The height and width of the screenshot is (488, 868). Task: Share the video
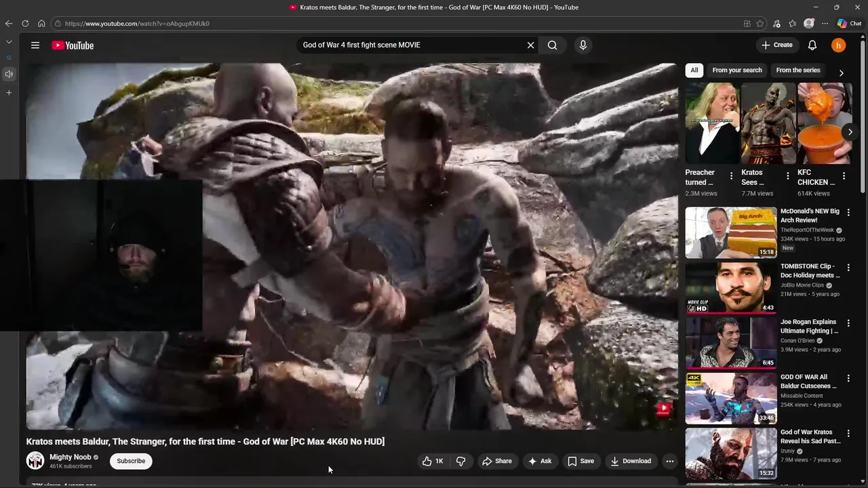[497, 461]
